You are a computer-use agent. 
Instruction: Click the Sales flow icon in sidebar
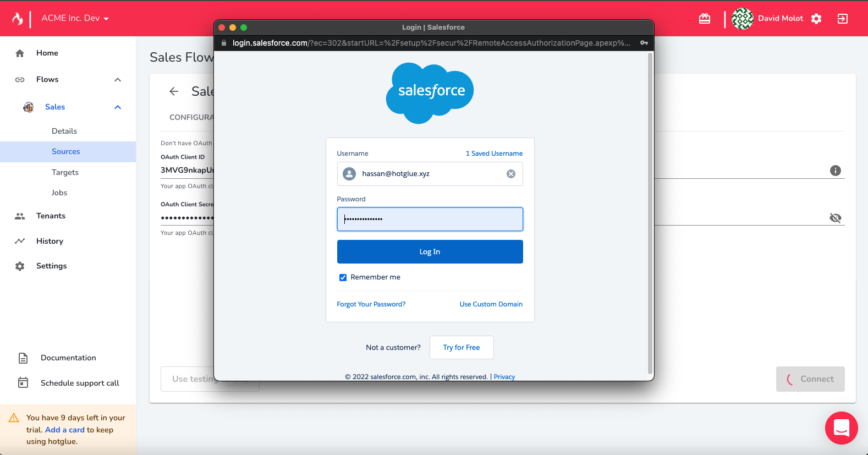pyautogui.click(x=28, y=107)
